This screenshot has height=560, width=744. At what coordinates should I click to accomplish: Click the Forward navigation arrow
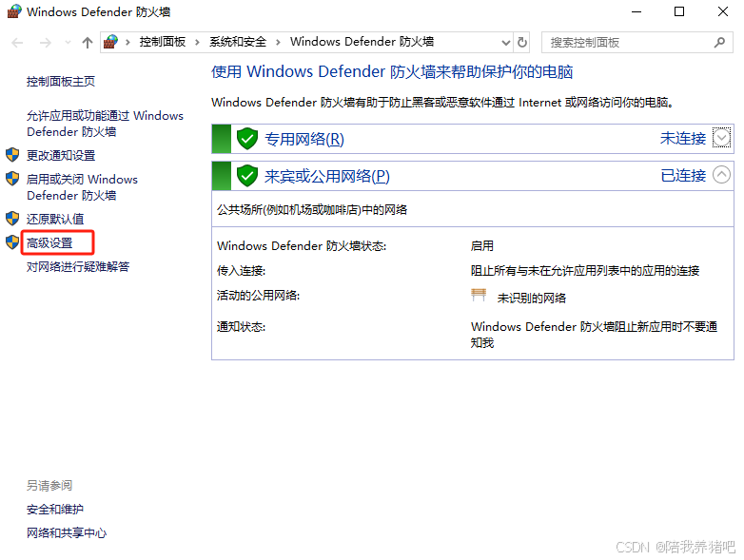tap(45, 43)
